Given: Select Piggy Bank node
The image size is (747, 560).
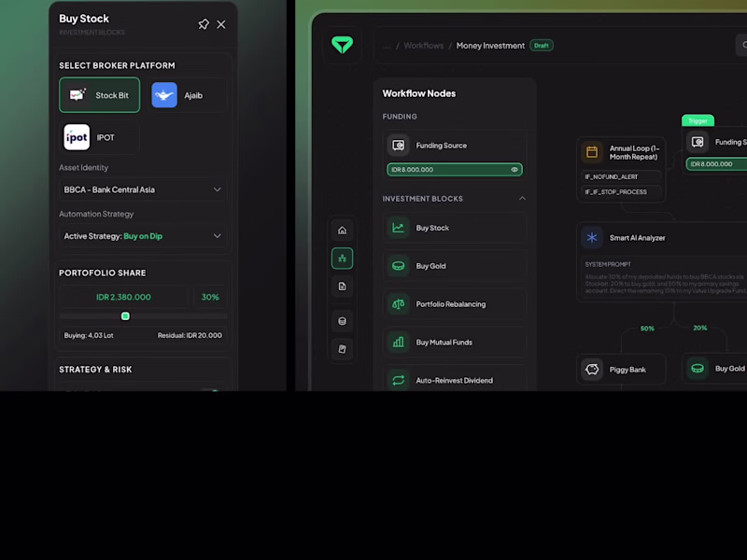Looking at the screenshot, I should [x=621, y=369].
